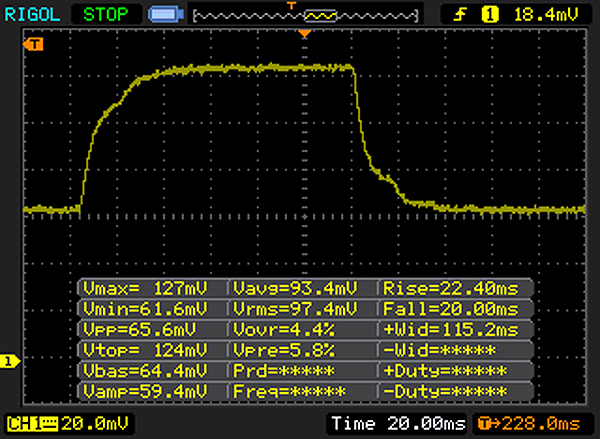Select the Vpp=65.6mV measurement
Image resolution: width=600 pixels, height=439 pixels.
click(x=152, y=328)
